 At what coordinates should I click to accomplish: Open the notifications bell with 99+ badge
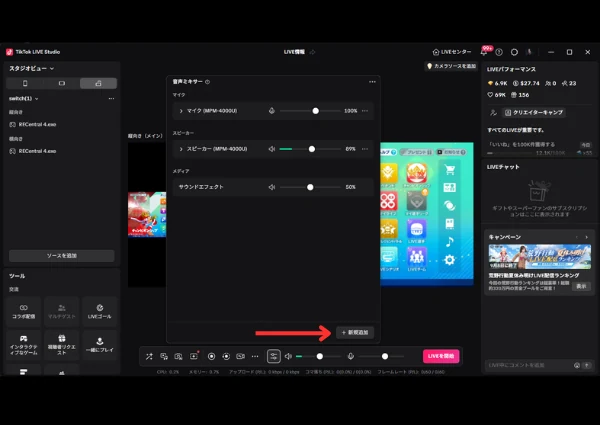(x=485, y=52)
